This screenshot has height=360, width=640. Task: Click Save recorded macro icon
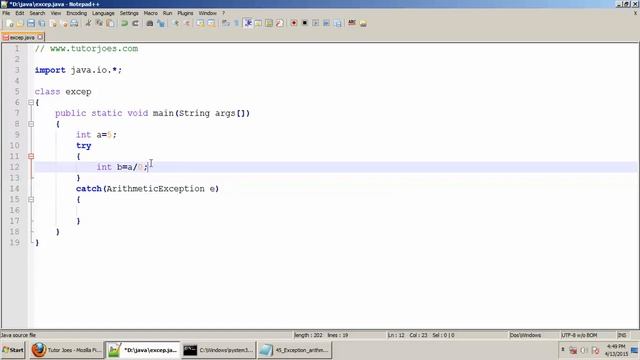338,23
